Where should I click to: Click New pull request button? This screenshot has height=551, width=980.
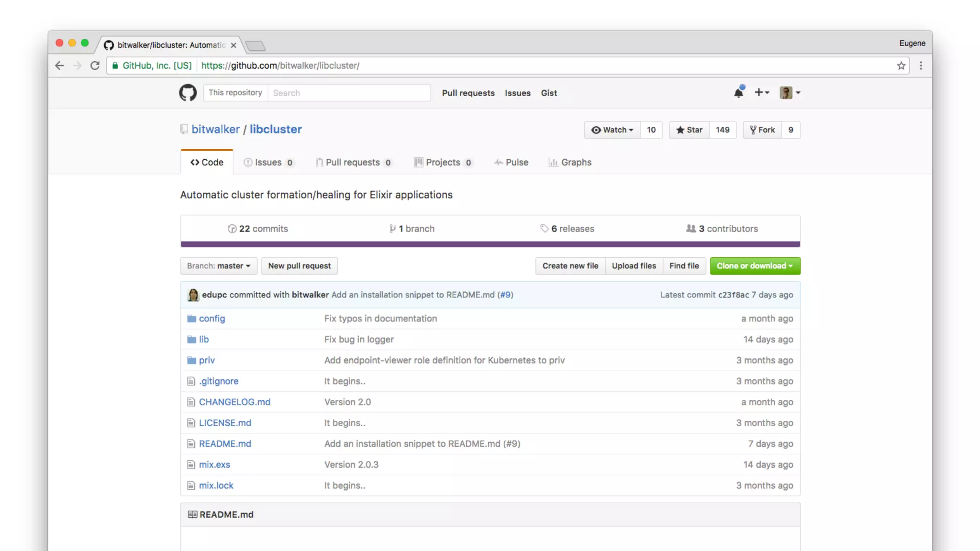pyautogui.click(x=299, y=266)
